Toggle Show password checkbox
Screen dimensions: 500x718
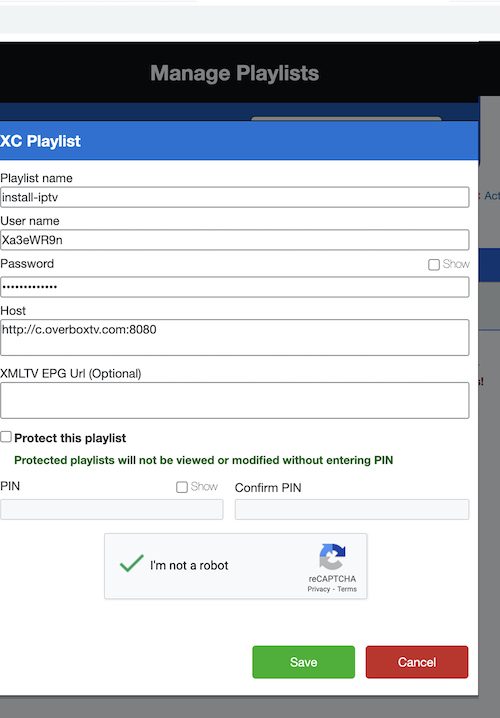pos(434,265)
